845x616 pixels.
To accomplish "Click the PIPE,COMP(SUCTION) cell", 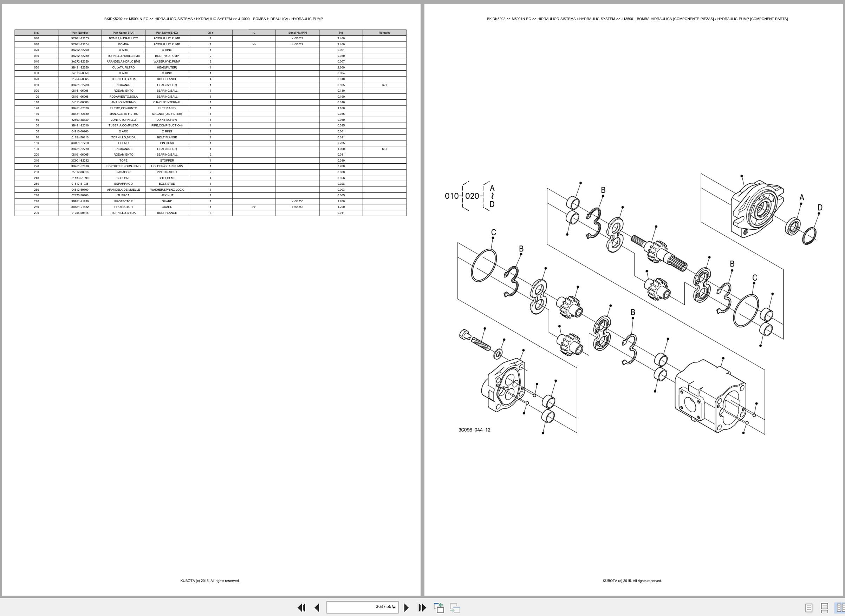I will (167, 125).
